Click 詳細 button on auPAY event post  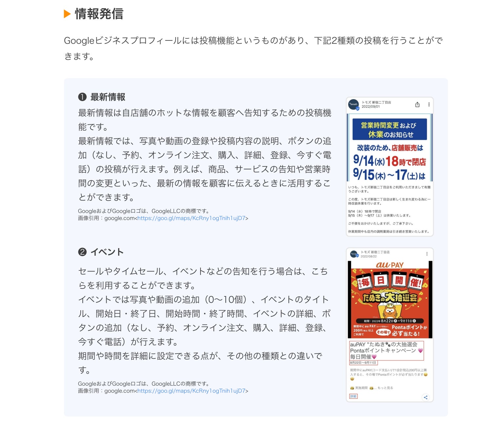point(353,397)
